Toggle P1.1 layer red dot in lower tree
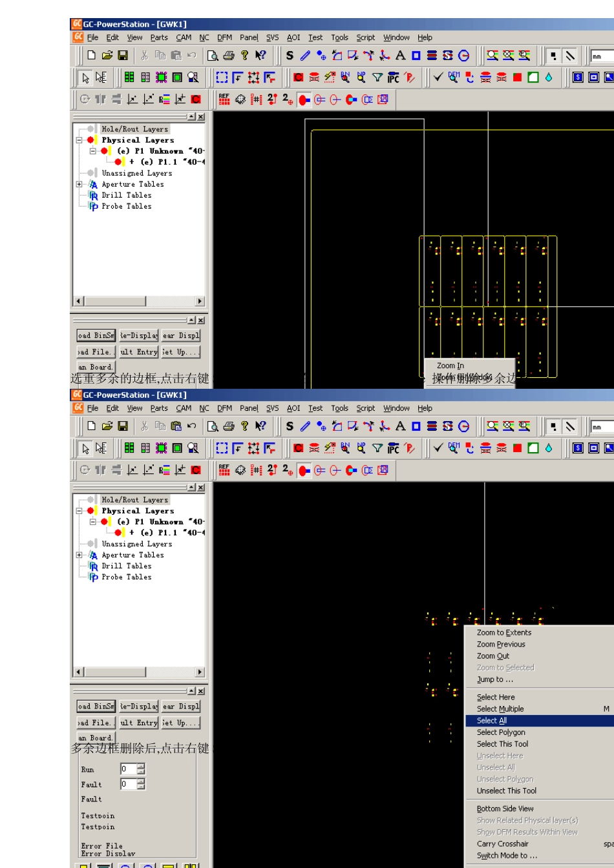 [119, 533]
